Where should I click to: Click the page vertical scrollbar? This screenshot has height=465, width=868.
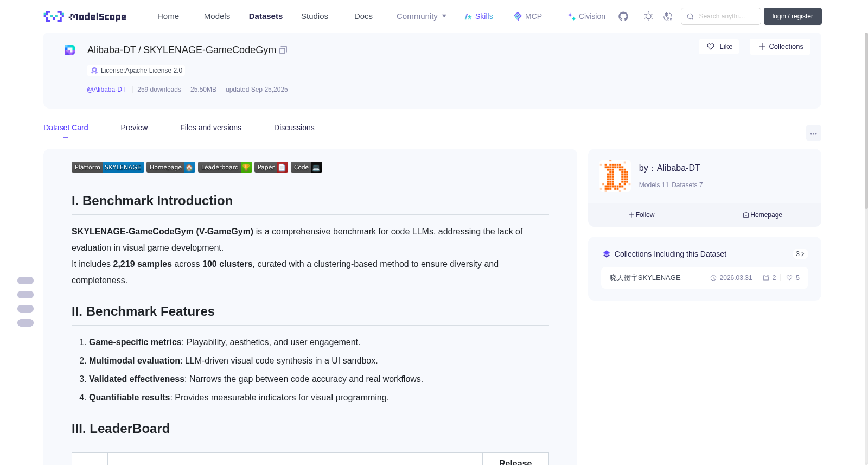pyautogui.click(x=866, y=119)
